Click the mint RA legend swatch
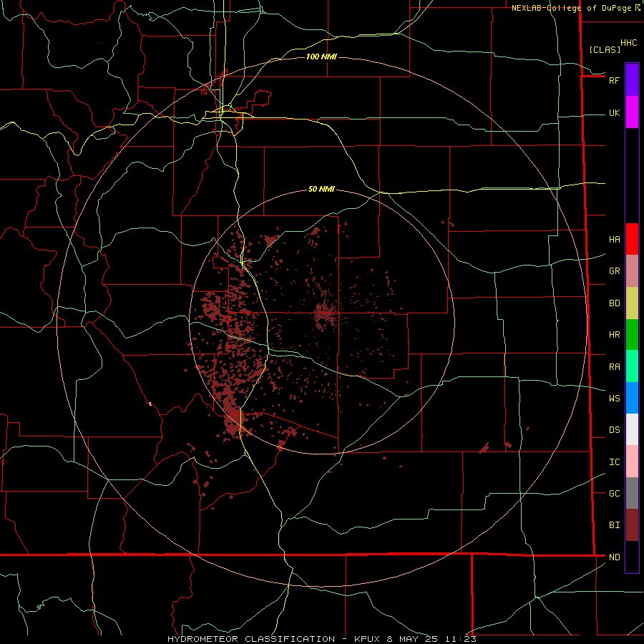This screenshot has height=644, width=644. (x=632, y=366)
